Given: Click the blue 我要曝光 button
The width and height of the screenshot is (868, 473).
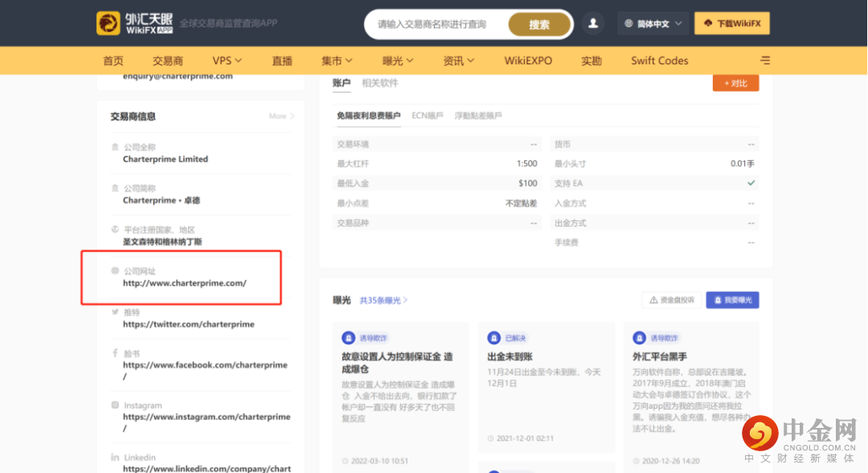Looking at the screenshot, I should (732, 299).
